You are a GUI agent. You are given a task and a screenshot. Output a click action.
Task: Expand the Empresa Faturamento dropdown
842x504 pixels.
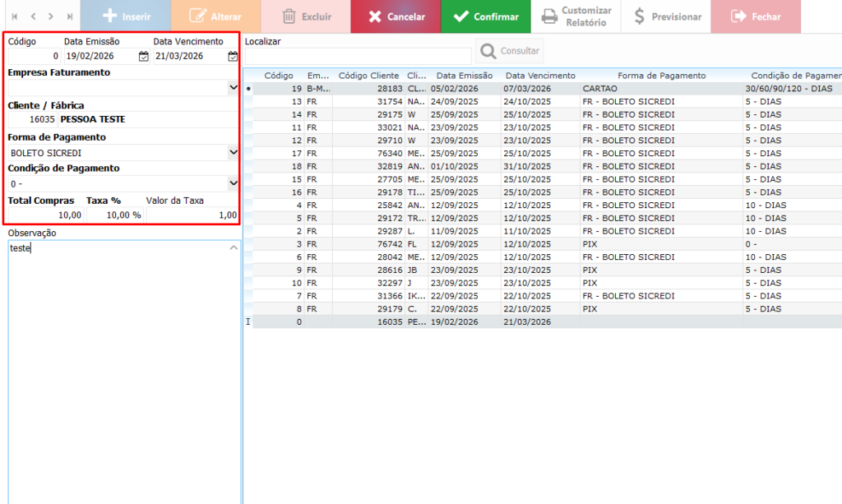pyautogui.click(x=233, y=86)
